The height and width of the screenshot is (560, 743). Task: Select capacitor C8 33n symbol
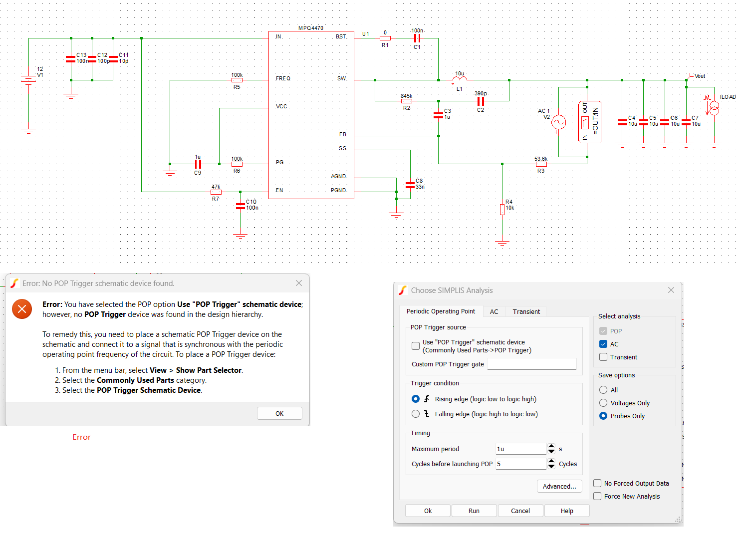410,185
